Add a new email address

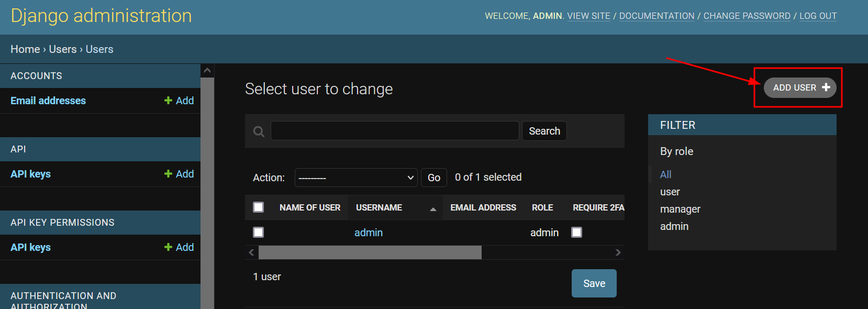tap(179, 101)
